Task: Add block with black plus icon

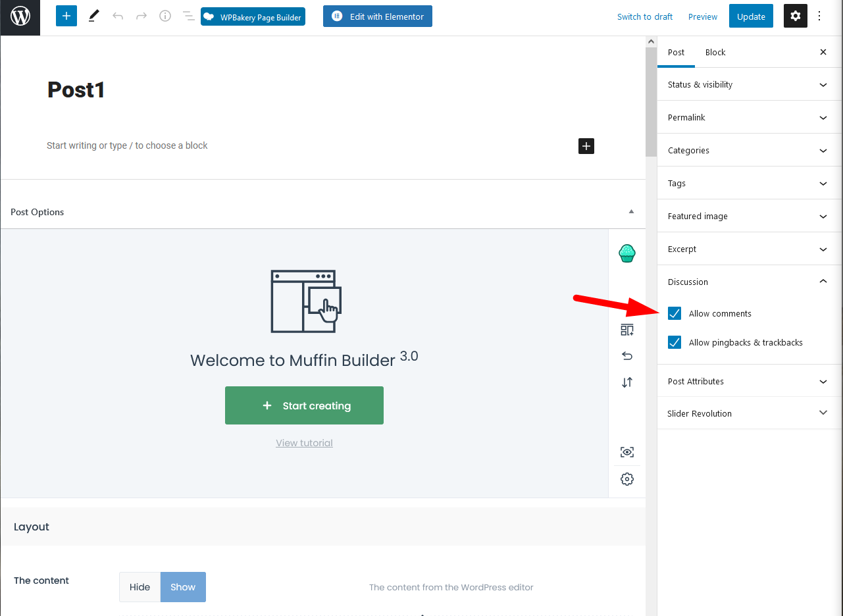Action: [x=586, y=146]
